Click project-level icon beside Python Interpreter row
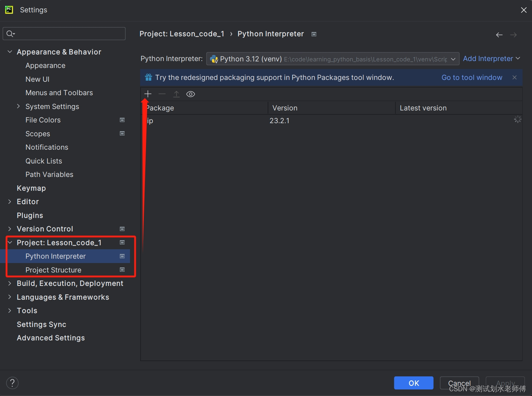Image resolution: width=532 pixels, height=396 pixels. pyautogui.click(x=122, y=256)
